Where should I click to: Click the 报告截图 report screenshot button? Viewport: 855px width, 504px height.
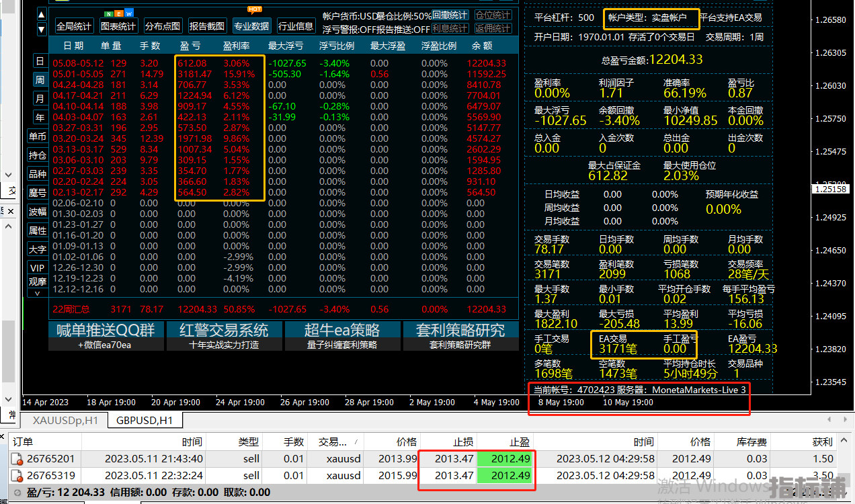(x=207, y=26)
